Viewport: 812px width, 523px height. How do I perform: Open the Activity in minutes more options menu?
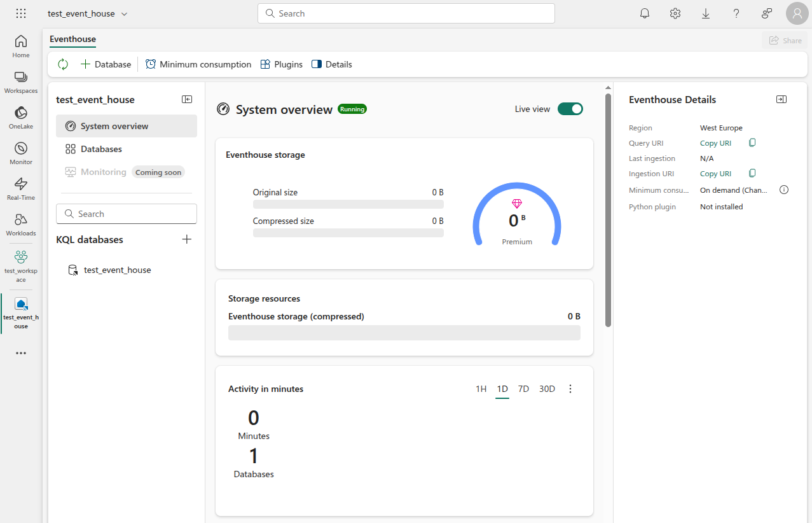pyautogui.click(x=570, y=388)
